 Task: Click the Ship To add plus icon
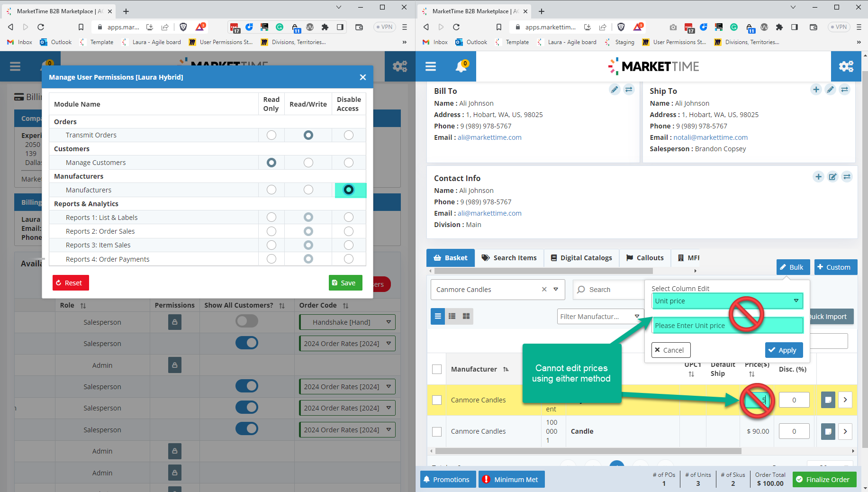(x=816, y=90)
